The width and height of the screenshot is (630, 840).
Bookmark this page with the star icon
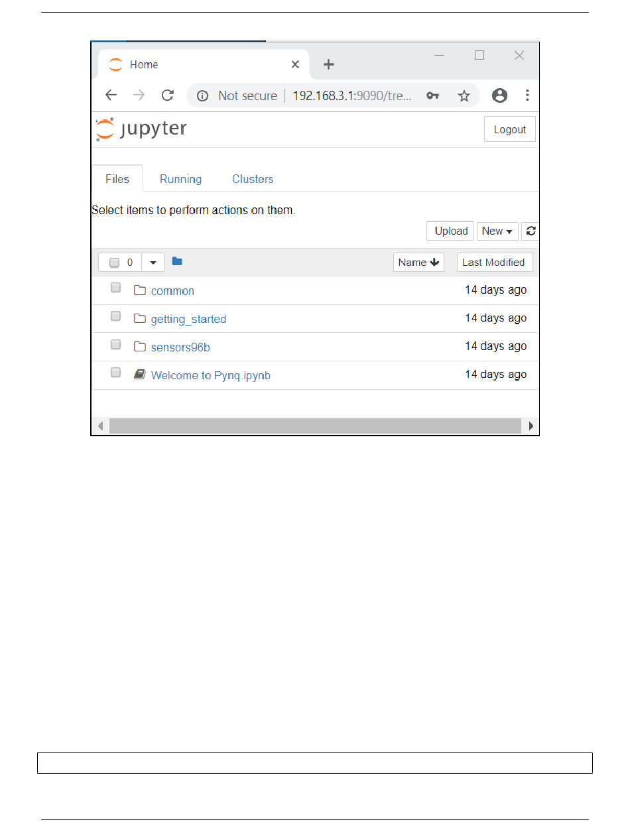[x=464, y=96]
